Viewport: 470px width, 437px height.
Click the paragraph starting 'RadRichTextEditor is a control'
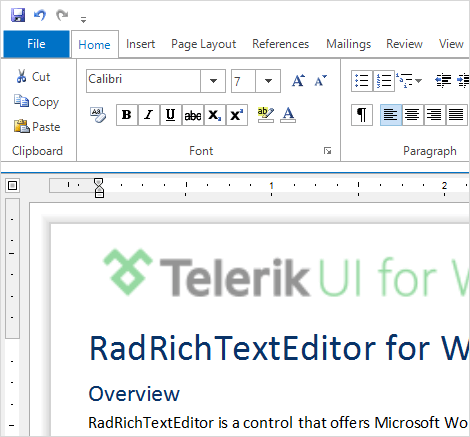pyautogui.click(x=278, y=423)
